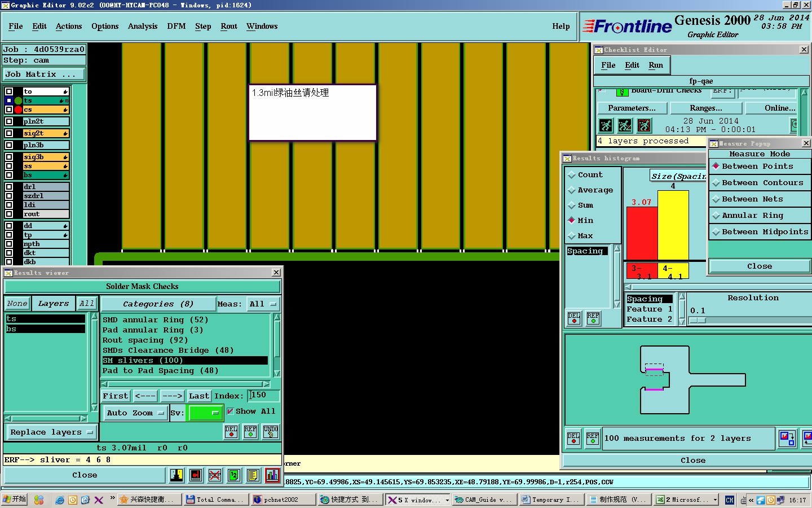
Task: Click the red circle marker on cs layer
Action: point(18,110)
